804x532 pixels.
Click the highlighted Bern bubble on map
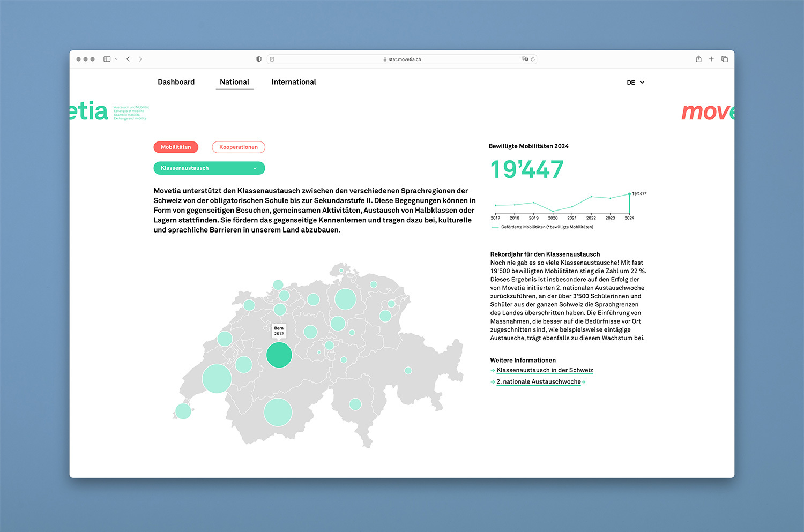(279, 355)
